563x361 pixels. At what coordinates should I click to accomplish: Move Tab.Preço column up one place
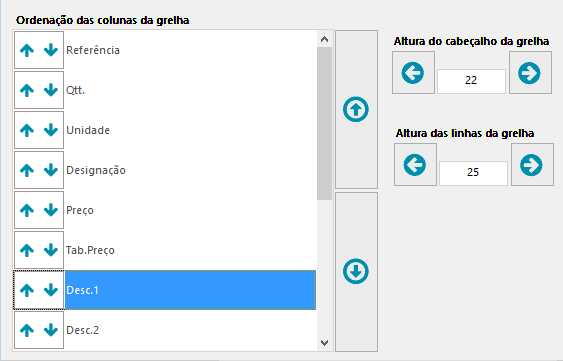(x=27, y=250)
